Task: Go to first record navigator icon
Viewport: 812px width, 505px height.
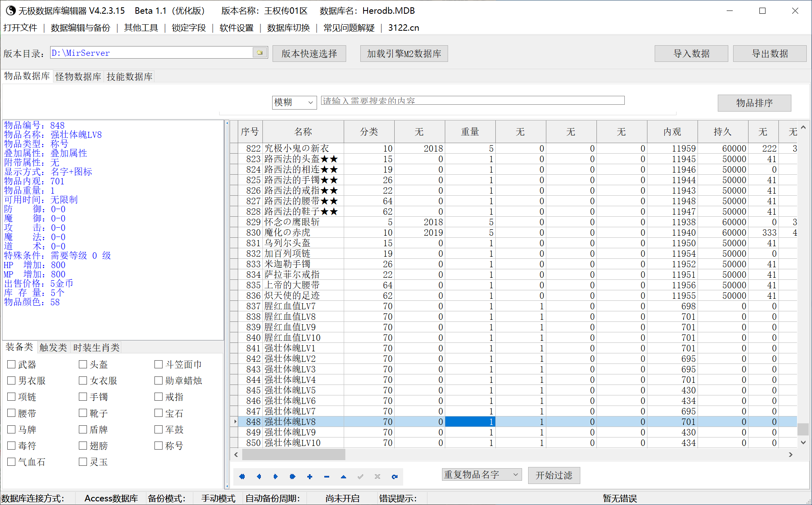Action: click(242, 477)
